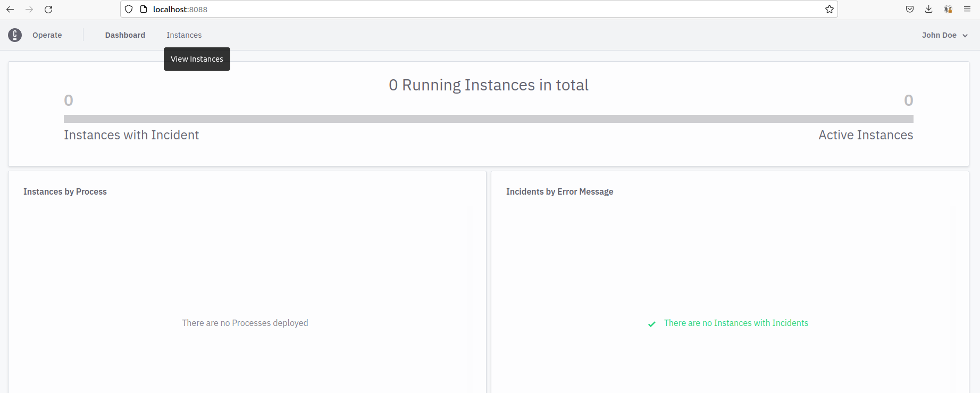Focus the localhost:8088 address bar
The width and height of the screenshot is (980, 393).
tap(479, 9)
